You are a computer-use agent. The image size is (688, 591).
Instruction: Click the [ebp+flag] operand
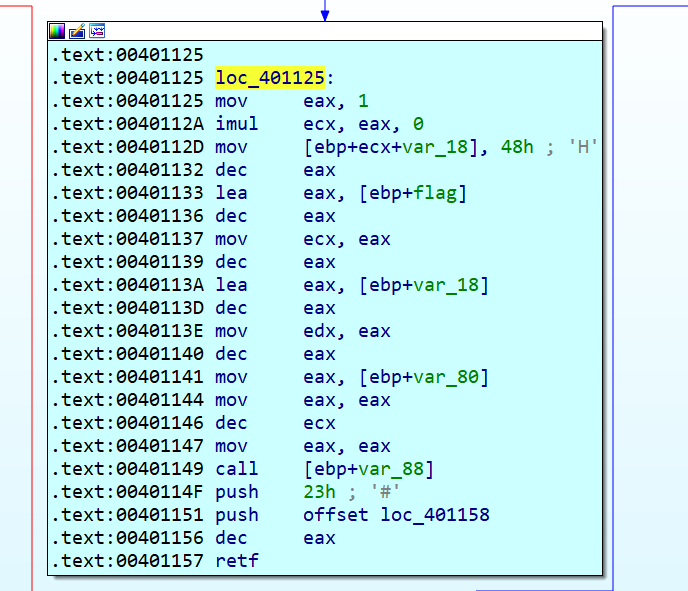[x=412, y=193]
